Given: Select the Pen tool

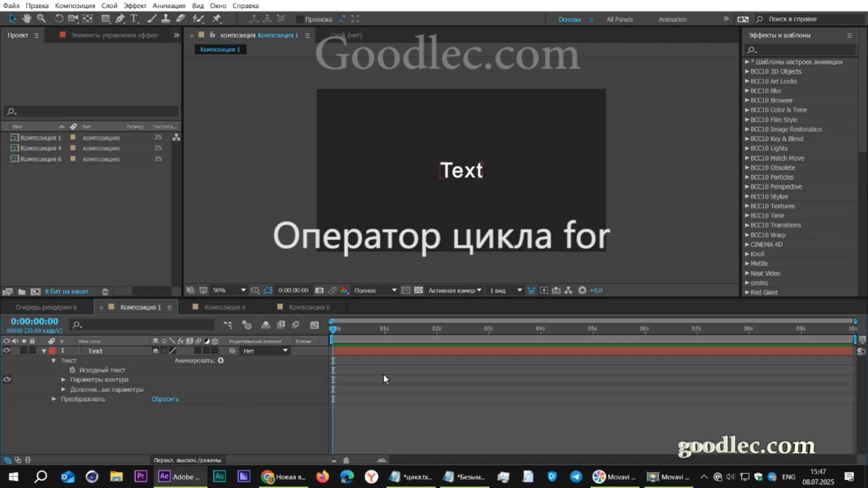Looking at the screenshot, I should [120, 18].
